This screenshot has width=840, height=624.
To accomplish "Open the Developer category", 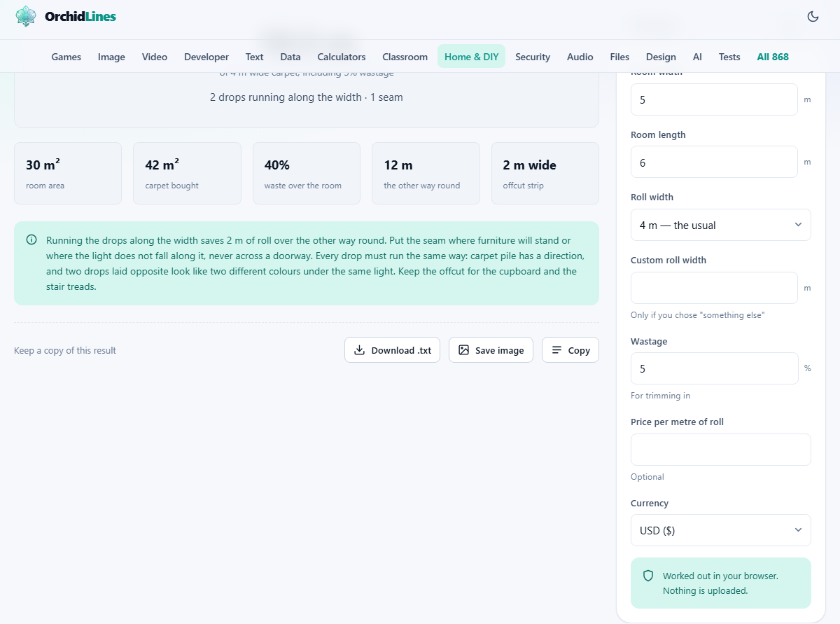I will pyautogui.click(x=206, y=57).
